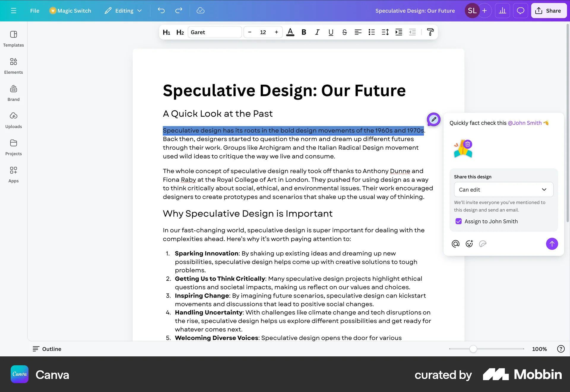This screenshot has height=392, width=570.
Task: Select the italic formatting icon
Action: [x=317, y=32]
